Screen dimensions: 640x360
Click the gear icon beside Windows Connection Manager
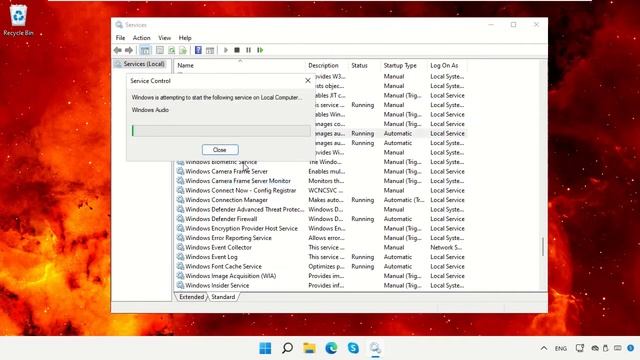180,200
